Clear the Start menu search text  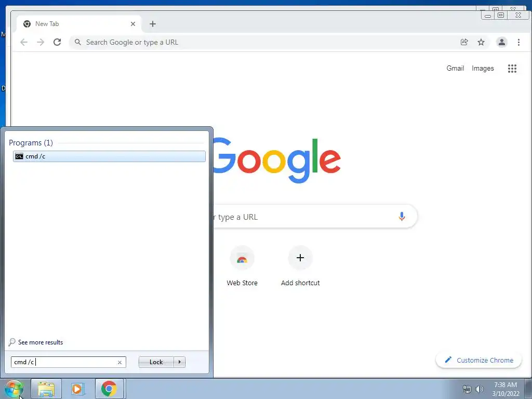click(x=119, y=362)
